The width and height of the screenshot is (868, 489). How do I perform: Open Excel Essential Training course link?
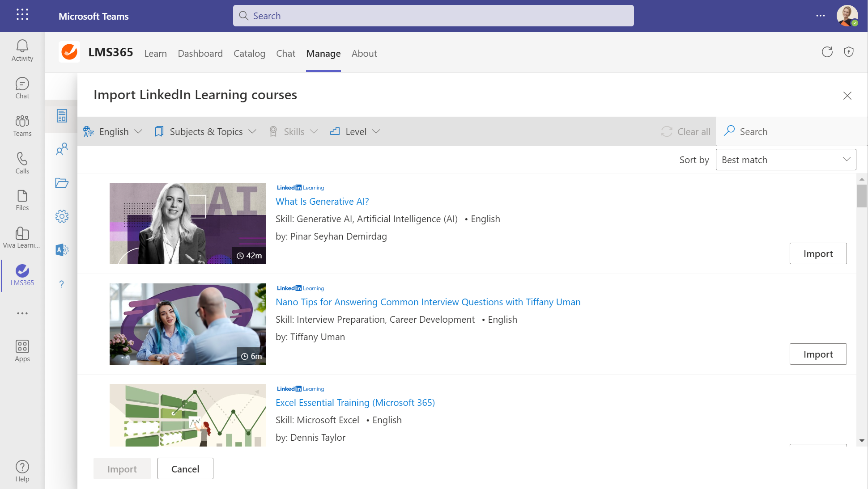pyautogui.click(x=355, y=402)
